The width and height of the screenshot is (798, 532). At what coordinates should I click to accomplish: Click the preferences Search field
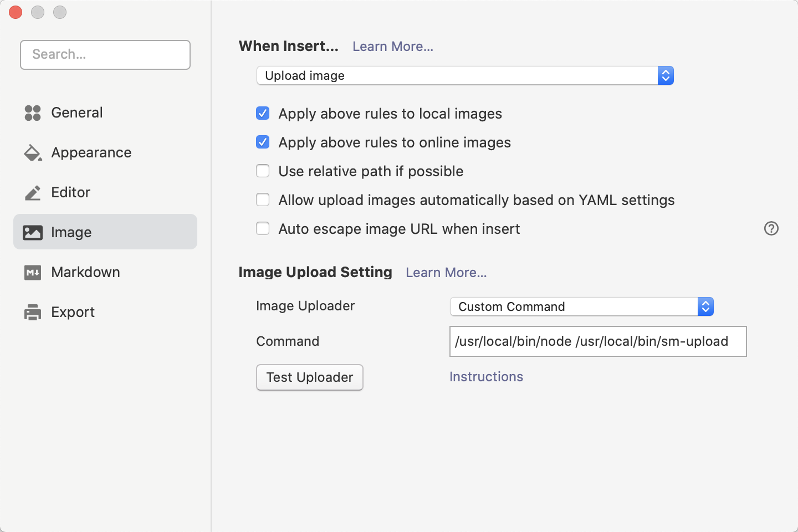point(105,55)
